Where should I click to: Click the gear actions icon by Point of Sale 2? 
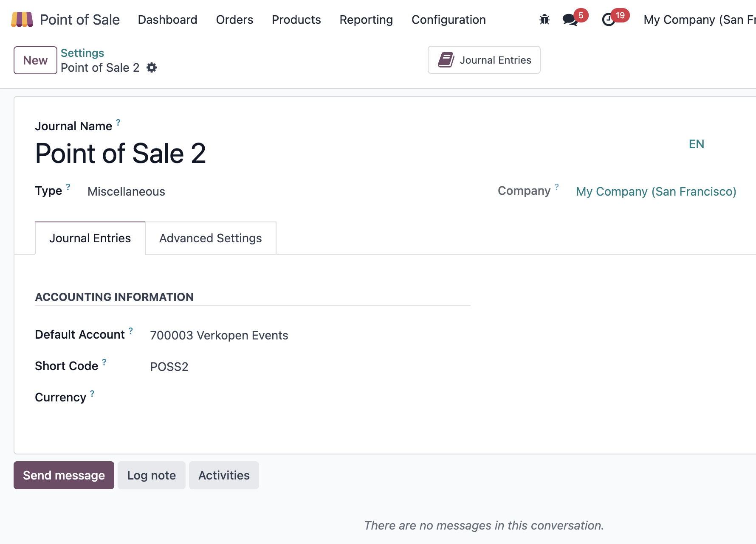pos(152,67)
